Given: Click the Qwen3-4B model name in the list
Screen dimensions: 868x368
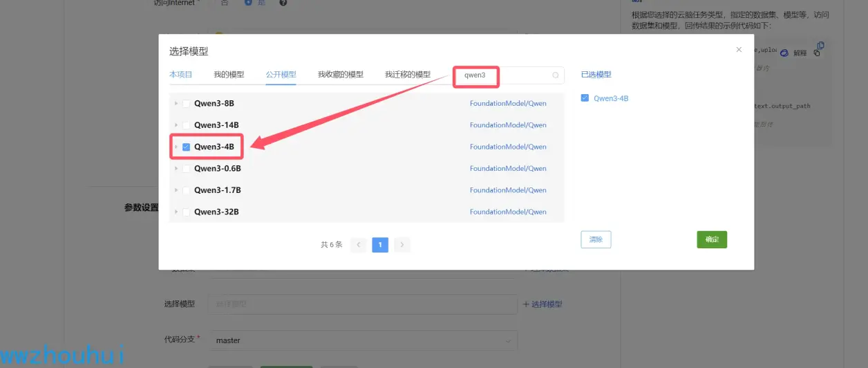Looking at the screenshot, I should [214, 147].
